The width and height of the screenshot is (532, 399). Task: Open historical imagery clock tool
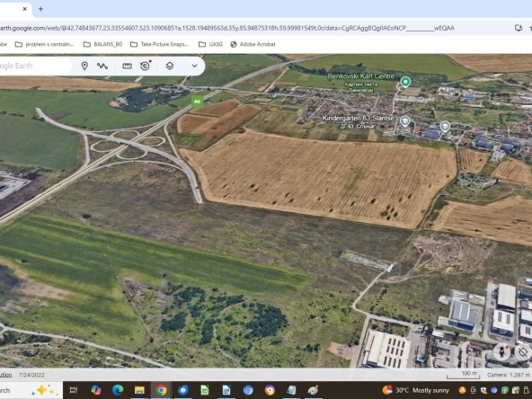click(x=146, y=66)
